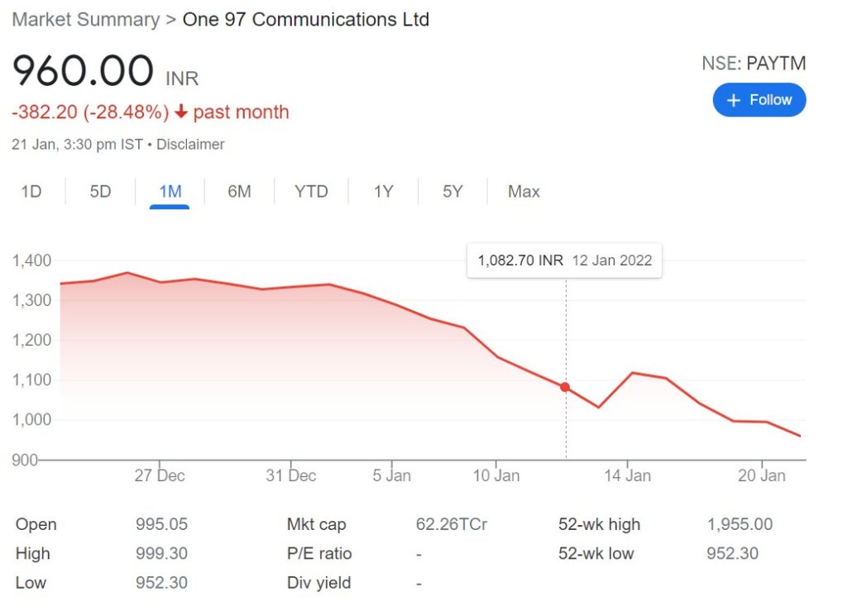Click the Market Summary breadcrumb
847x616 pixels.
point(85,20)
